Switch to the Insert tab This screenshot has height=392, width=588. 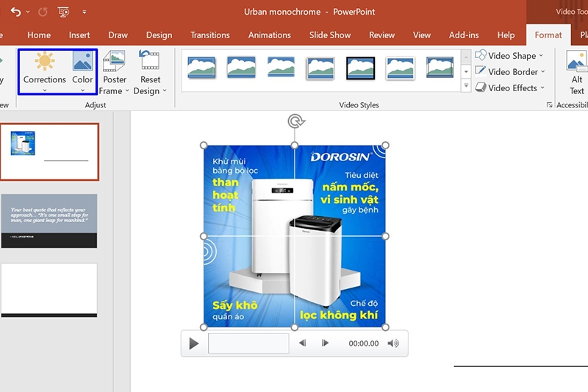(79, 35)
